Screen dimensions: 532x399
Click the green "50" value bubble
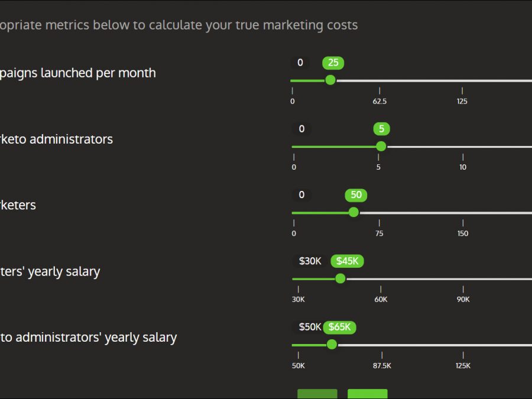pos(356,195)
